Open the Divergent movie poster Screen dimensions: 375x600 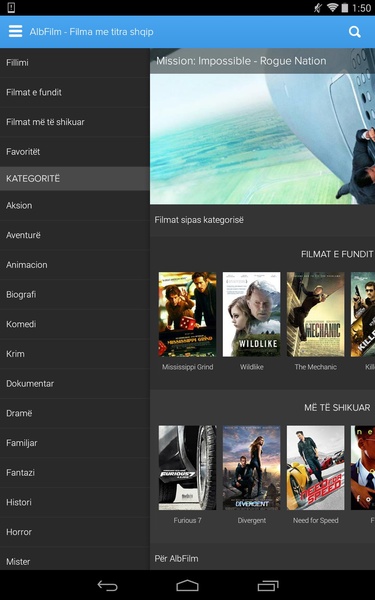[251, 468]
